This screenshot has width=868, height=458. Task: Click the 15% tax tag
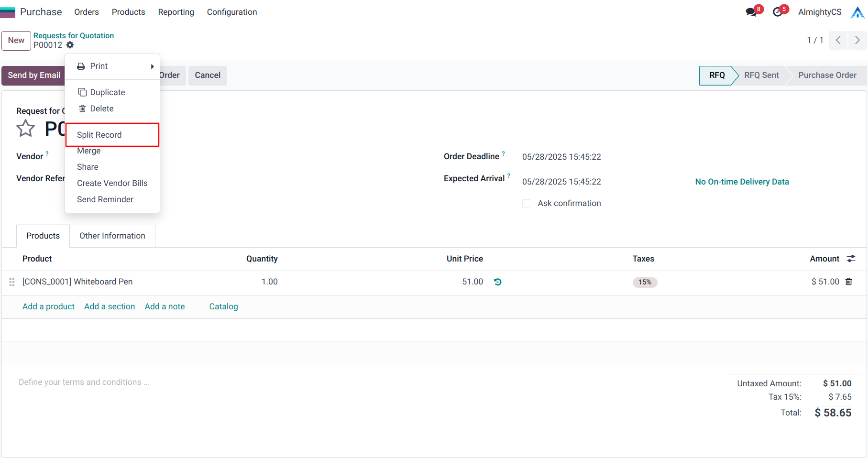coord(645,282)
